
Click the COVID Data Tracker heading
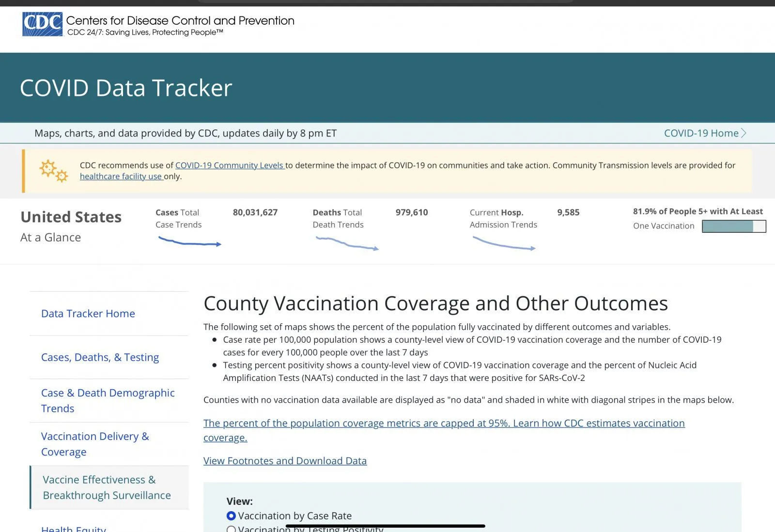coord(126,88)
